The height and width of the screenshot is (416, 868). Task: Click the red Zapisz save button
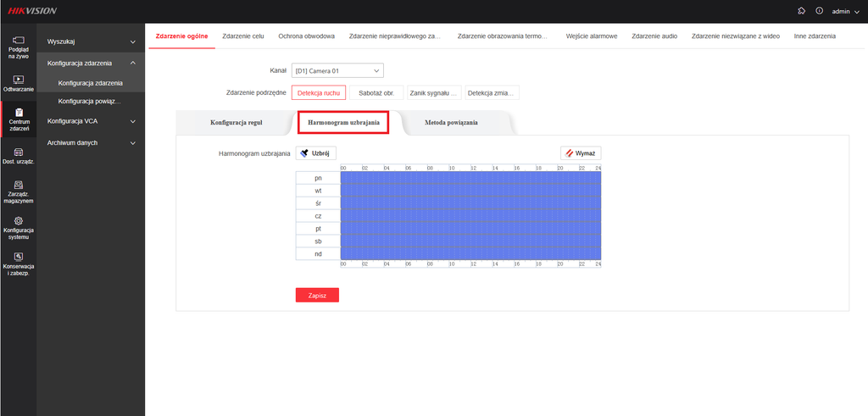(317, 296)
